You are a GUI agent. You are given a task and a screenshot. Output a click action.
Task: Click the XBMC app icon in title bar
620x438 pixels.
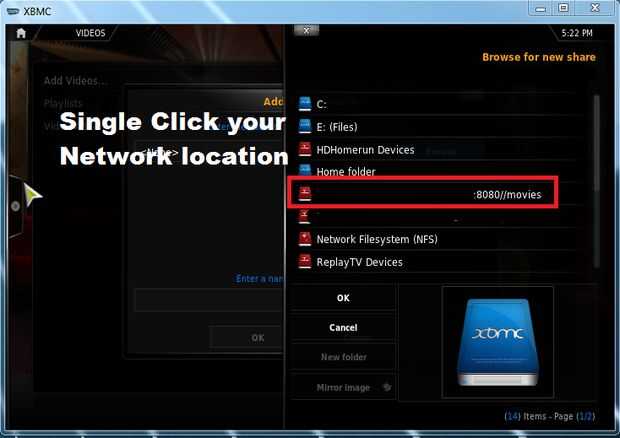pos(13,11)
